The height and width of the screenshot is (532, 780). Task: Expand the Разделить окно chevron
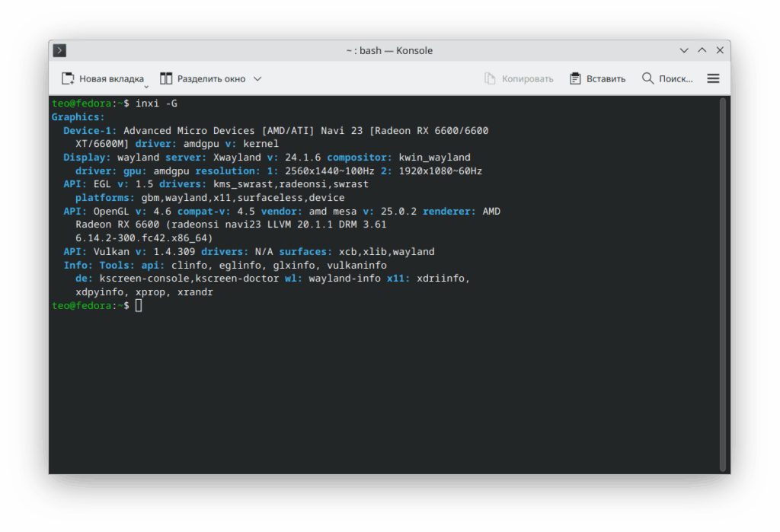pyautogui.click(x=257, y=78)
